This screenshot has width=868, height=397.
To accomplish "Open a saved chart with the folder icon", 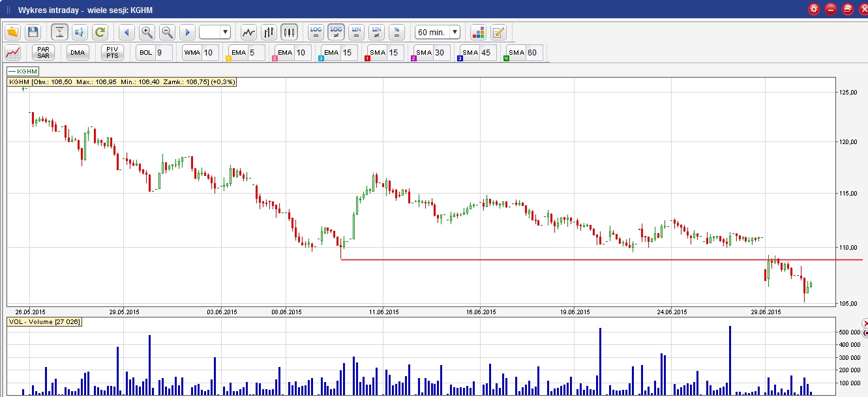I will [13, 32].
